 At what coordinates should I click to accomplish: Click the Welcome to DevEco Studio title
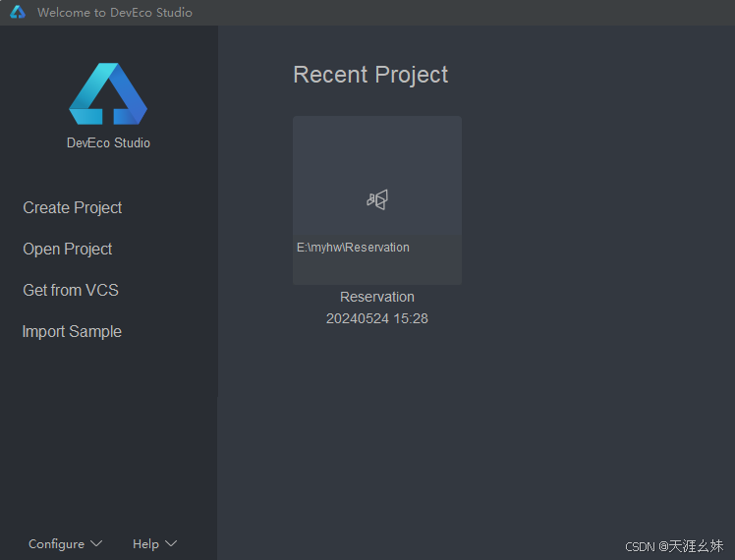tap(115, 13)
